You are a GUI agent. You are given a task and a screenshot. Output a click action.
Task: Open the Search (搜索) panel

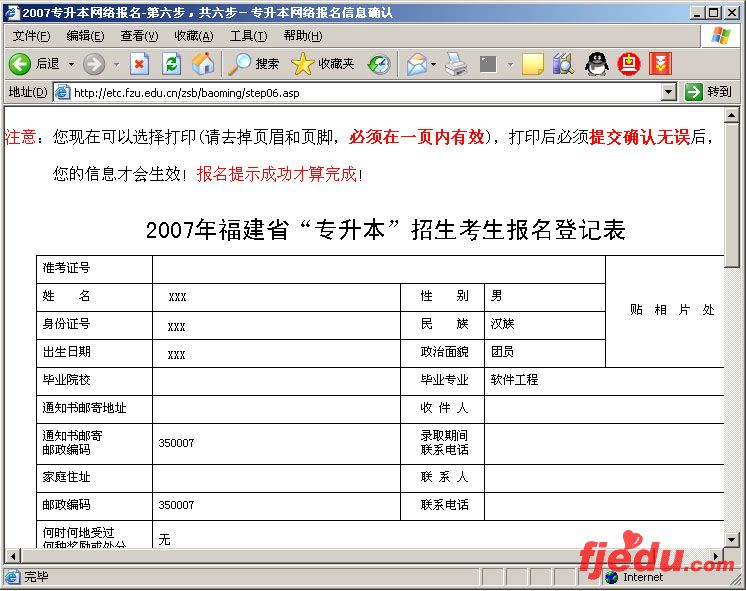254,64
